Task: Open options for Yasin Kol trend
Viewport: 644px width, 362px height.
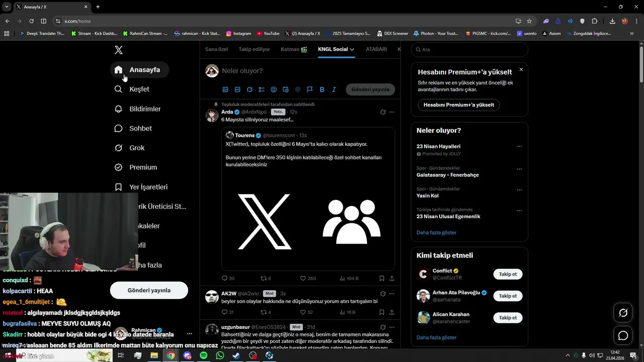Action: (x=519, y=190)
